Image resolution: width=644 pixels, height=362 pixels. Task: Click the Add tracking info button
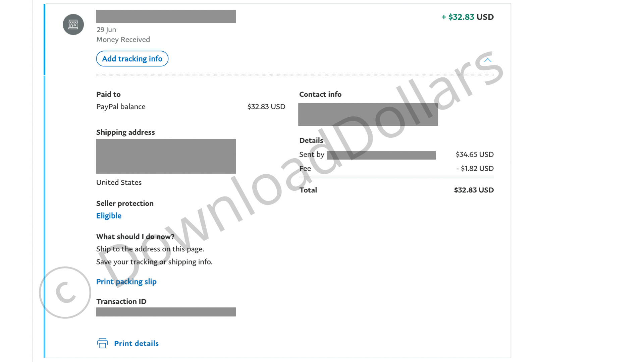(132, 59)
